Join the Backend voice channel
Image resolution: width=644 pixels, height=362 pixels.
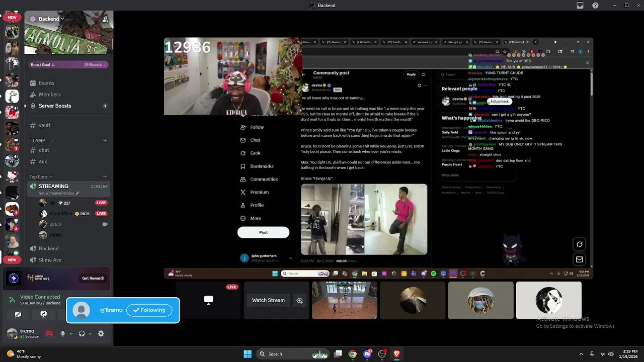[68, 248]
